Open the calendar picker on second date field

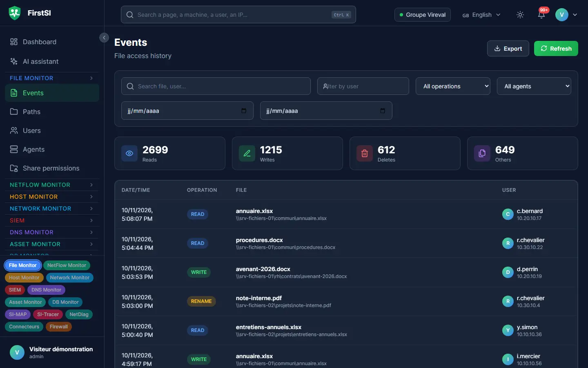(x=383, y=111)
